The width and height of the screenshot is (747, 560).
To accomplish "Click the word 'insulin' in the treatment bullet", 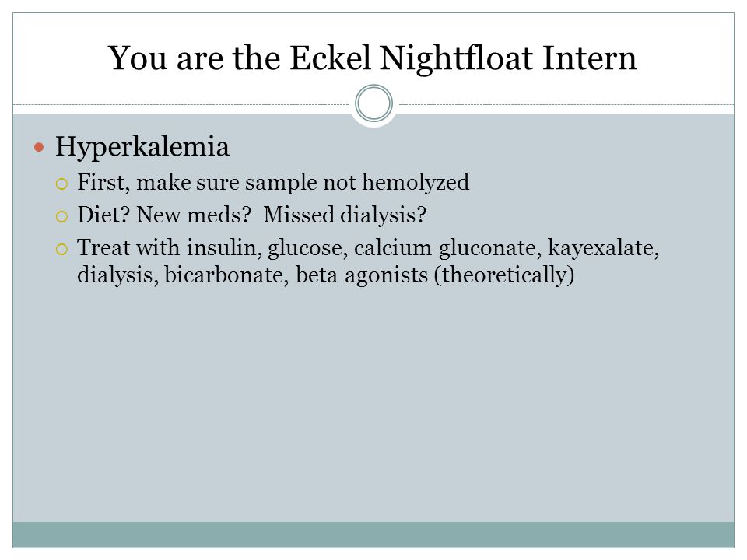I will [224, 248].
